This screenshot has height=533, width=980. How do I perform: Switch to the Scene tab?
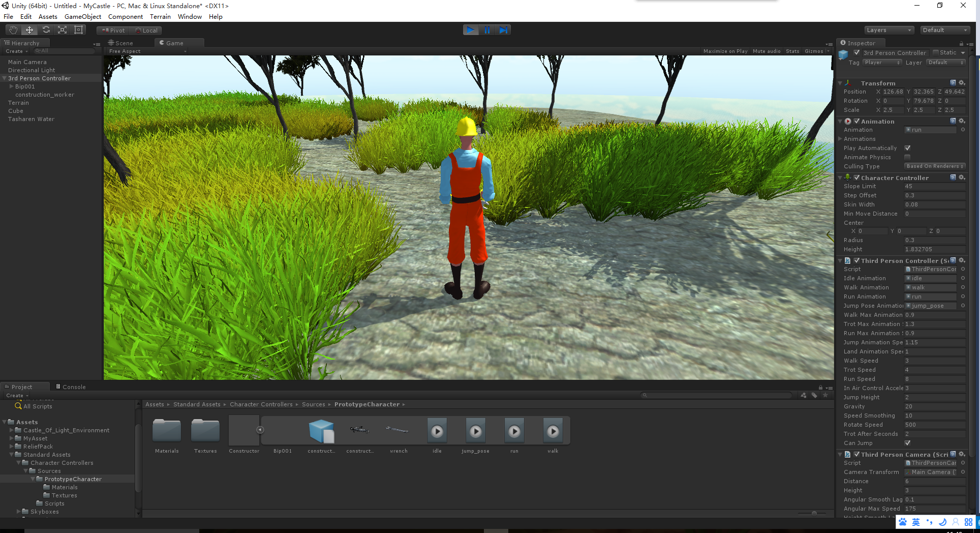tap(120, 43)
